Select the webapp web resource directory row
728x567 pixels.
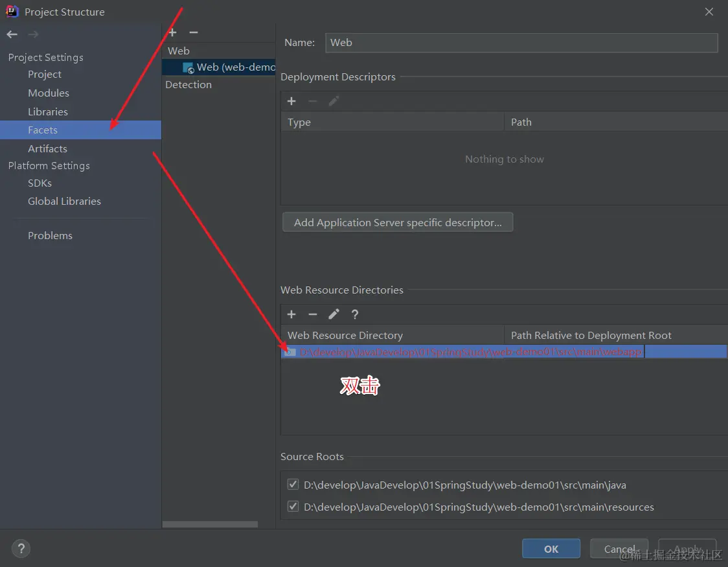click(x=504, y=352)
